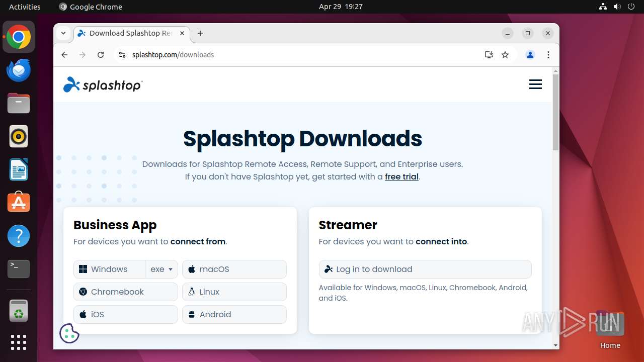The image size is (644, 362).
Task: Open the hamburger menu on Splashtop site
Action: [x=535, y=84]
